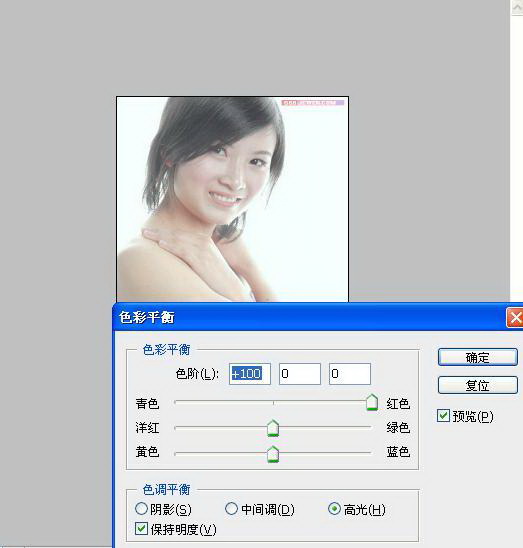Focus the third 色阶 value field
Screen dimensions: 523x548
[x=350, y=374]
